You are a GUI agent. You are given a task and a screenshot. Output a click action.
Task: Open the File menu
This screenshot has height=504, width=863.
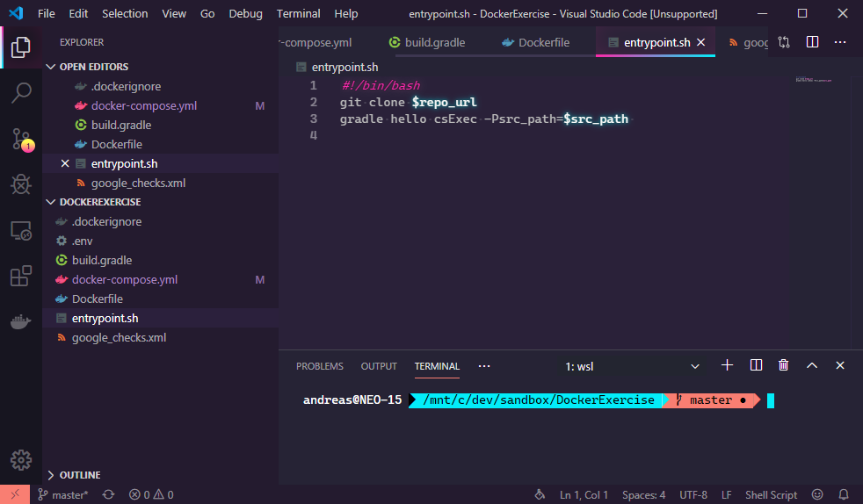[x=47, y=14]
